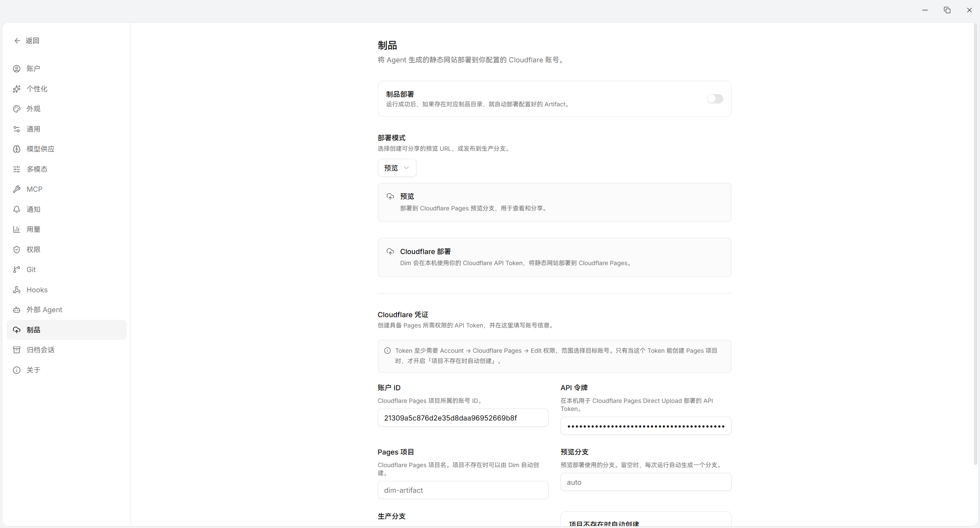Maximize the window

tap(947, 10)
